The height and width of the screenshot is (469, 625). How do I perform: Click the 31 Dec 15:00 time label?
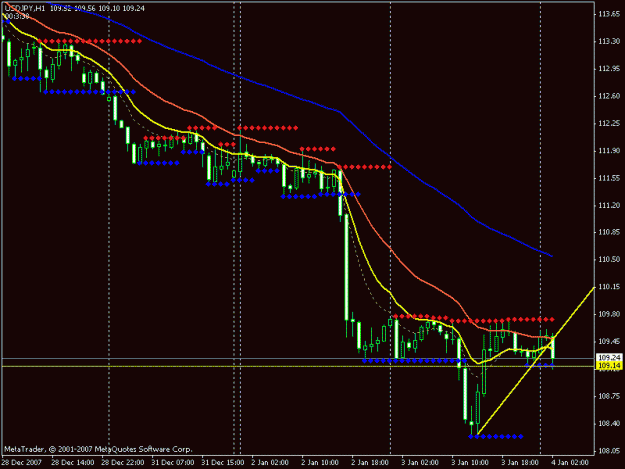(223, 462)
